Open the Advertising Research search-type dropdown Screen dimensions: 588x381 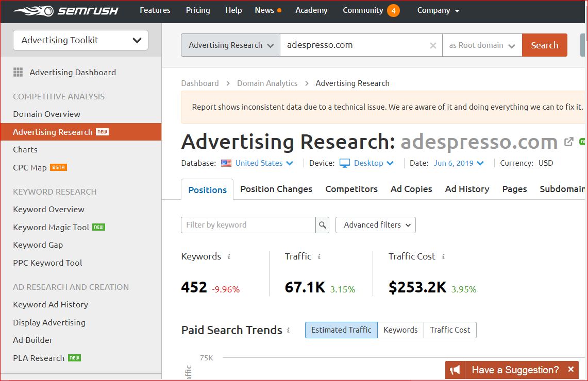click(231, 45)
